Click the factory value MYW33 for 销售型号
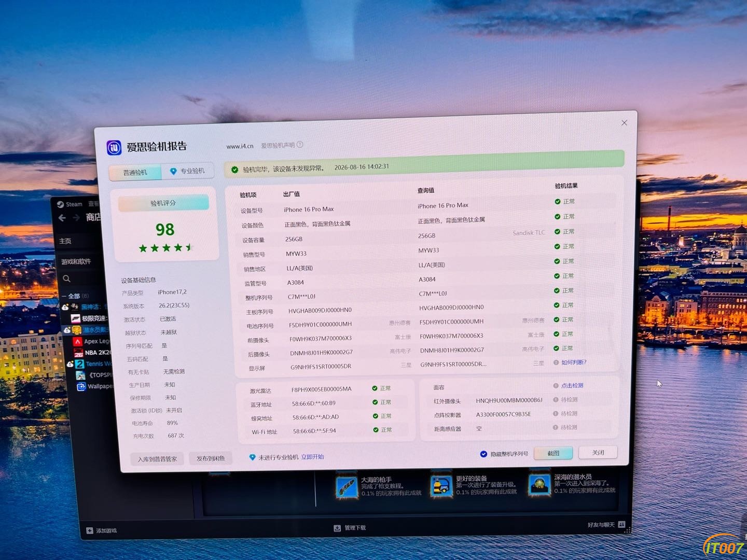 pos(296,254)
